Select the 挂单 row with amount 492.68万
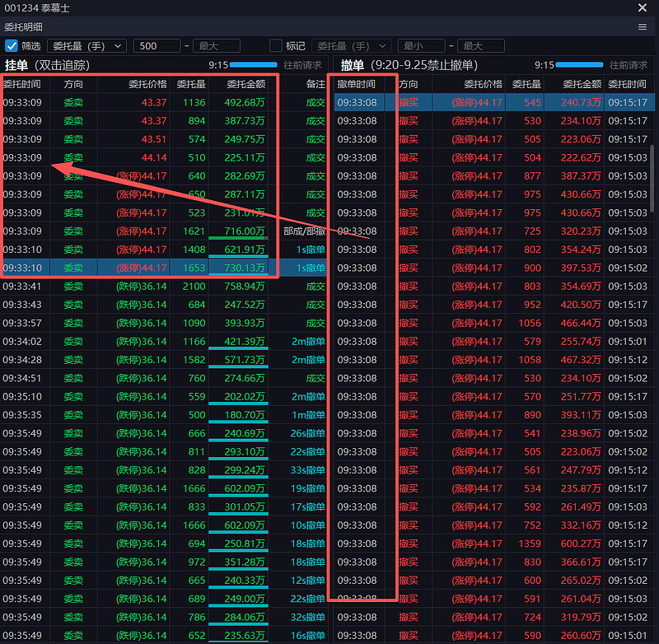 coord(163,102)
